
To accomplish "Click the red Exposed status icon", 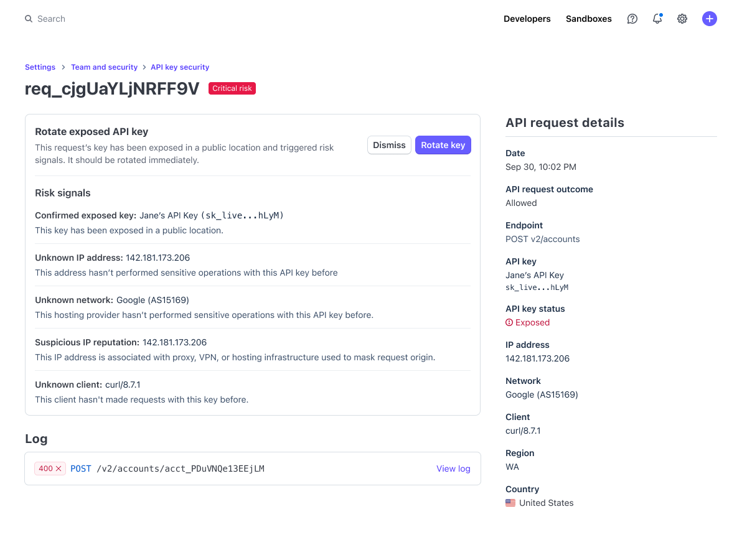I will (x=509, y=322).
